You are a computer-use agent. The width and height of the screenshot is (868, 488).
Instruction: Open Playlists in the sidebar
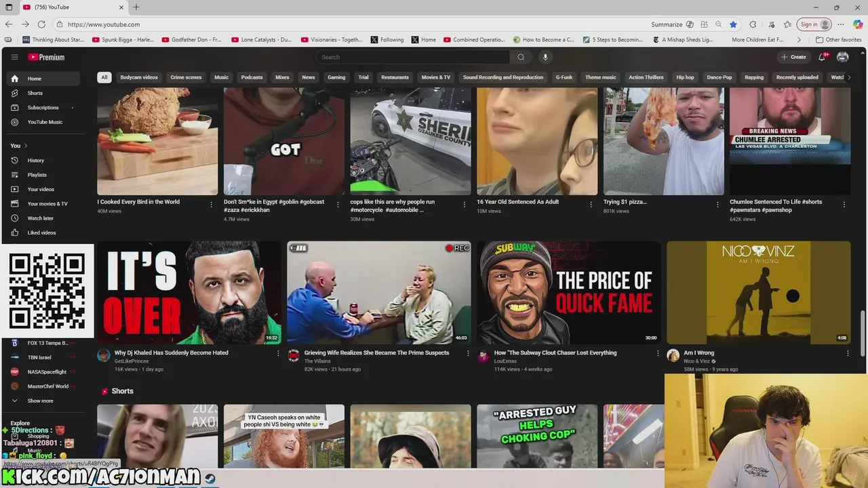[x=43, y=175]
